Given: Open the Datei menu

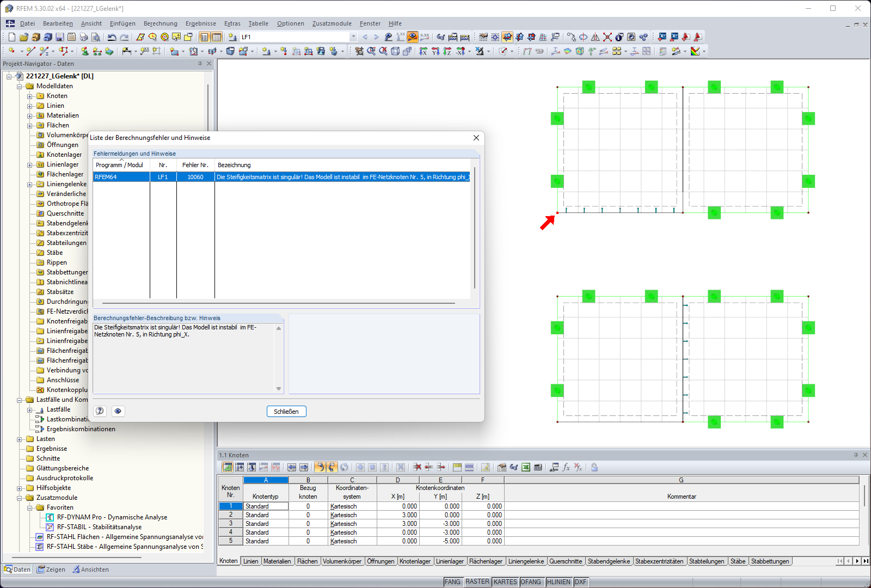Looking at the screenshot, I should [27, 23].
